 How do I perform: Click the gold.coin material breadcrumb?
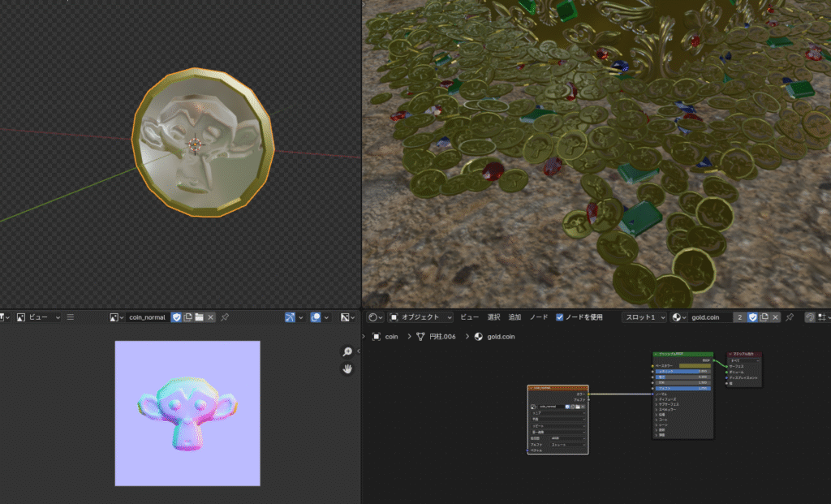pyautogui.click(x=494, y=337)
